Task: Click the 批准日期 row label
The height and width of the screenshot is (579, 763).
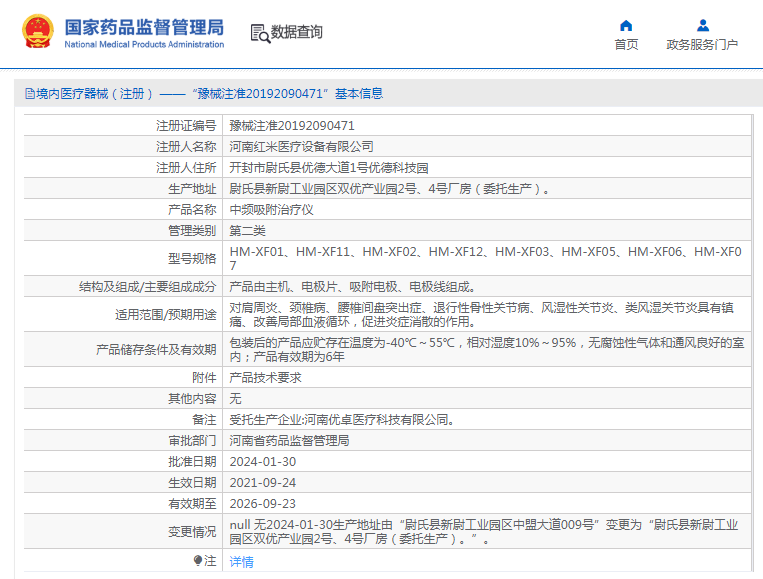Action: click(192, 462)
